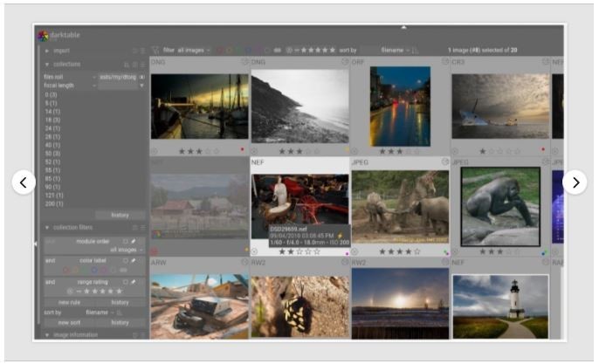Select focal length entry 40 (1)
This screenshot has height=364, width=599.
point(52,145)
